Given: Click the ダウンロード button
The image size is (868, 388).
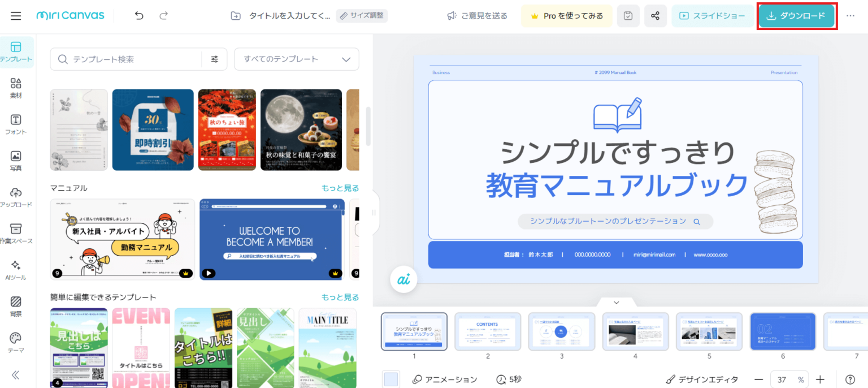Looking at the screenshot, I should pyautogui.click(x=797, y=16).
